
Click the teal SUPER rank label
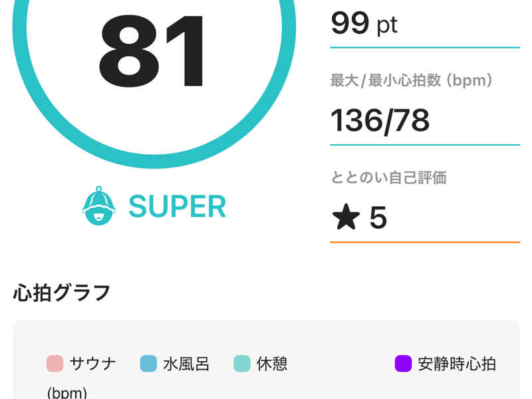(177, 207)
